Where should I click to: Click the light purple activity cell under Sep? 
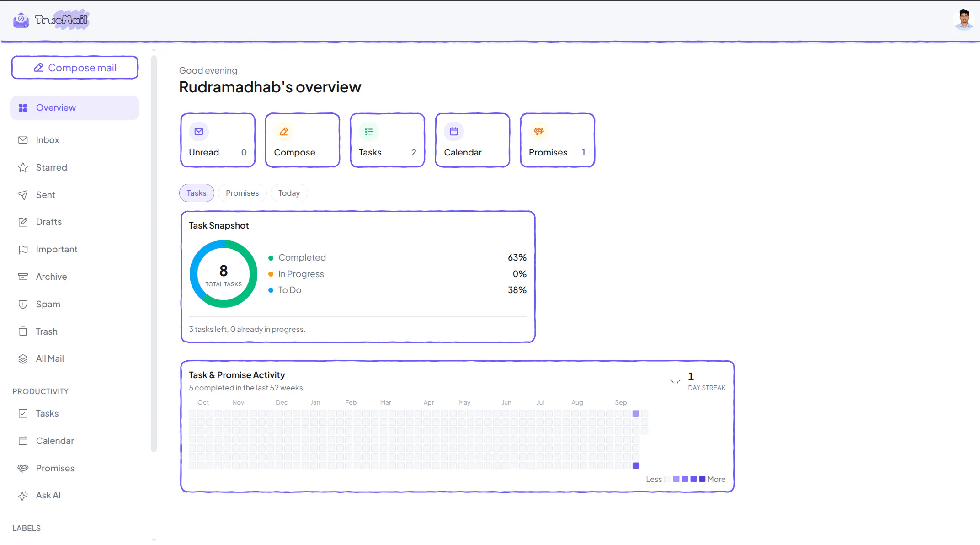[x=636, y=413]
